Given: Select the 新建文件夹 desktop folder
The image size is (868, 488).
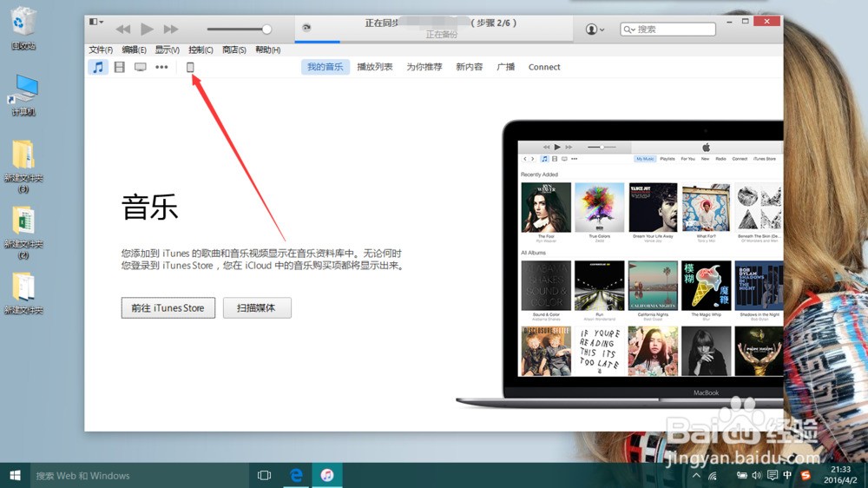Looking at the screenshot, I should (23, 293).
